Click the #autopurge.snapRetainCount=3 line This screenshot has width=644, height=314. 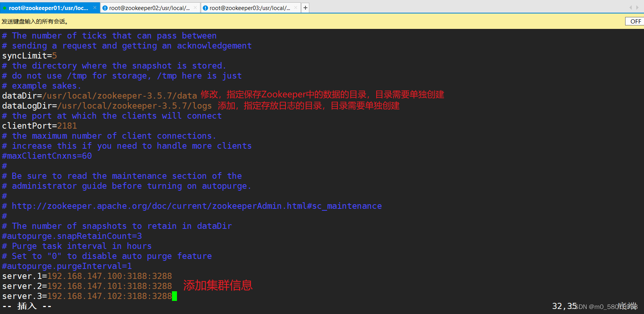72,236
